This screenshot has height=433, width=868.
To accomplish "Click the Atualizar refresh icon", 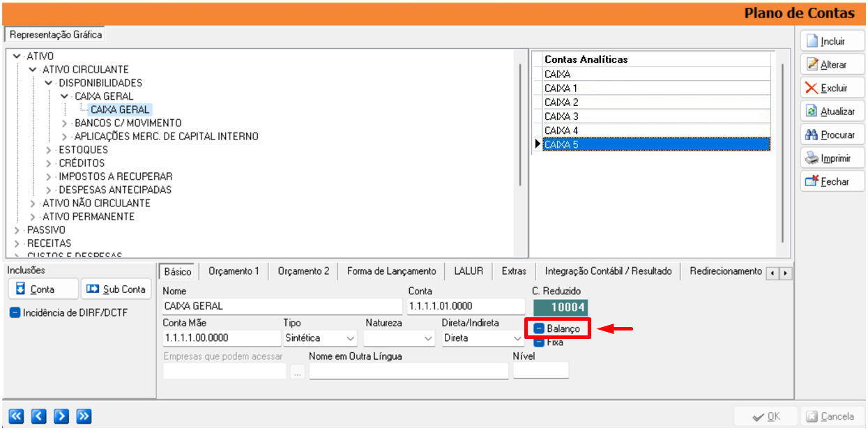I will pyautogui.click(x=812, y=112).
